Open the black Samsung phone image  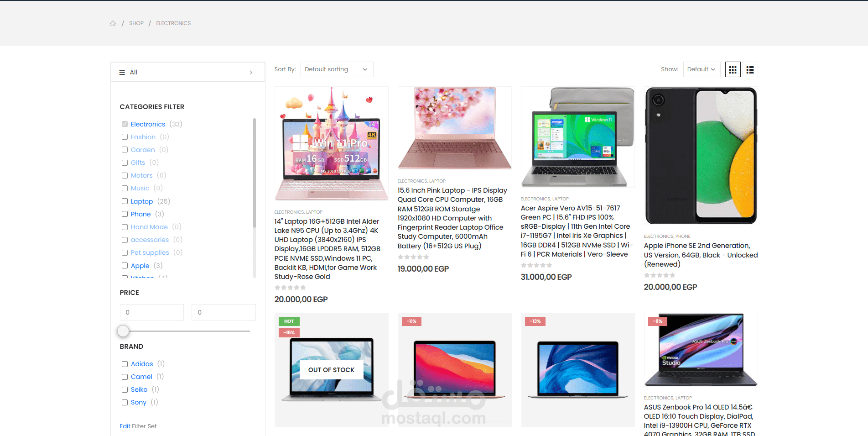[701, 156]
